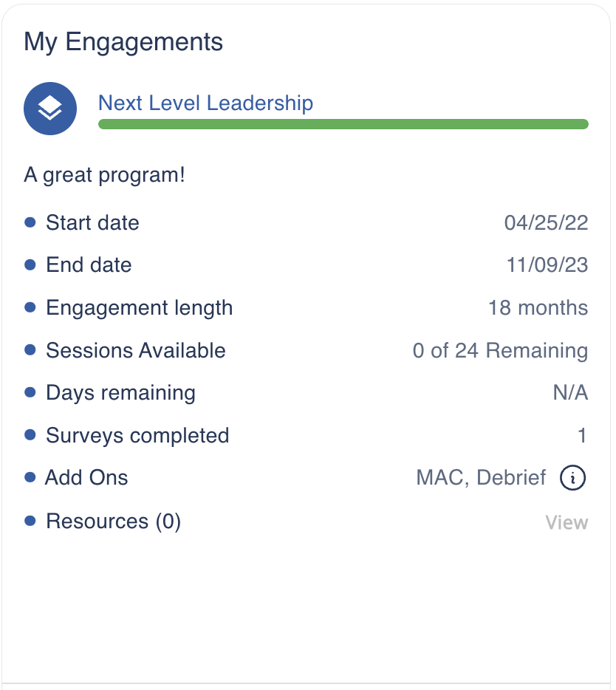
Task: Select the 11/09/23 end date value
Action: [547, 265]
